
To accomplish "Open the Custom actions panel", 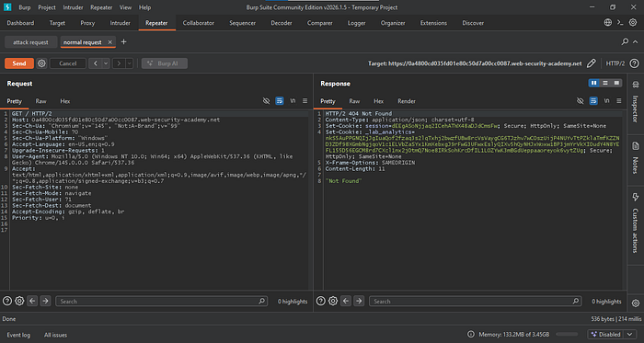I will 635,223.
